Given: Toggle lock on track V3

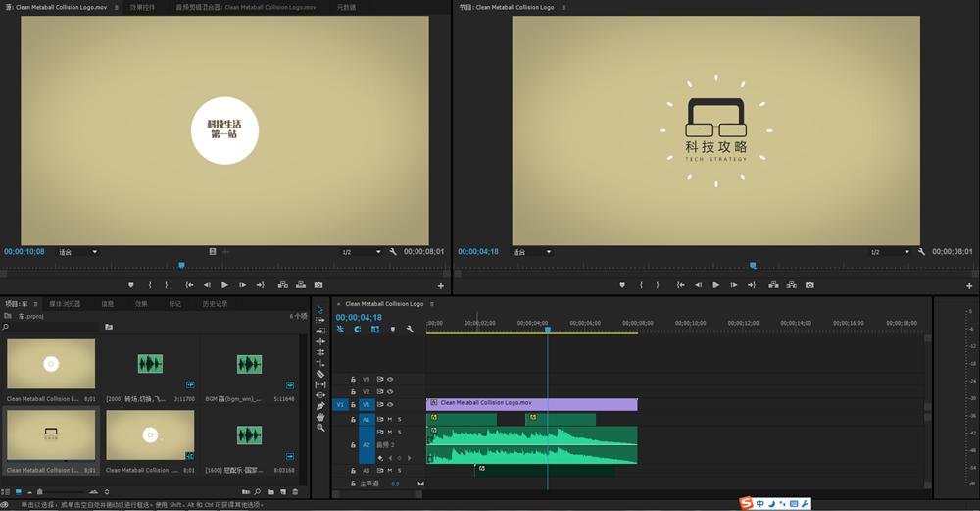Looking at the screenshot, I should [353, 379].
